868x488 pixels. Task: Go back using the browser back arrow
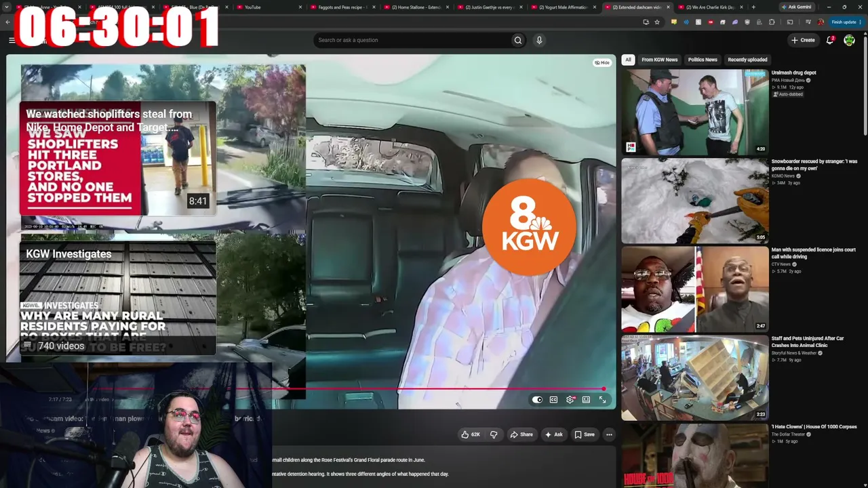(7, 22)
